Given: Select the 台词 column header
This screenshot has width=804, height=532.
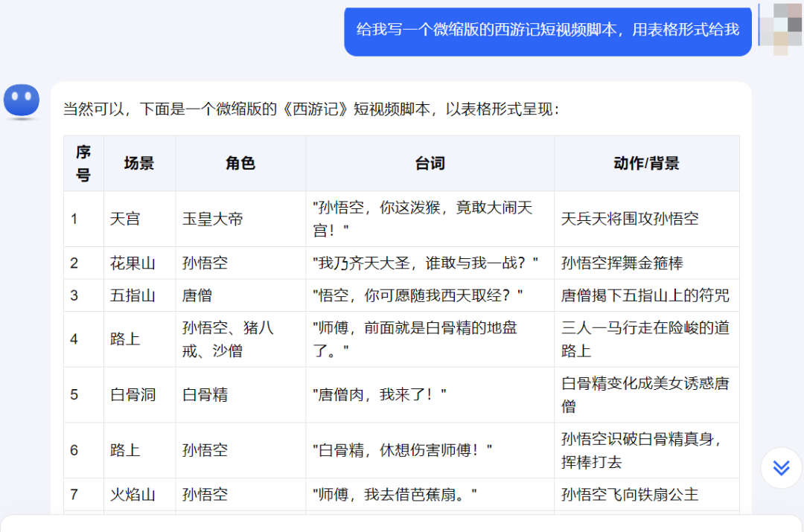Looking at the screenshot, I should pos(430,164).
